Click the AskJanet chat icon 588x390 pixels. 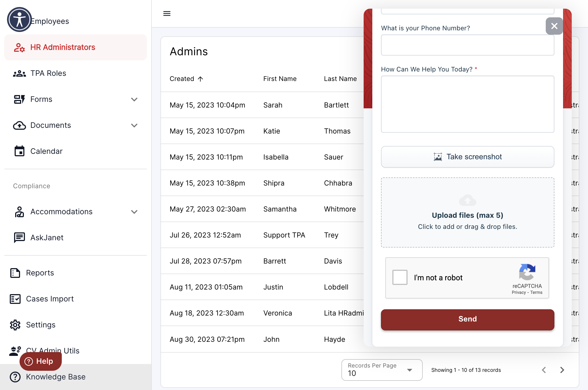point(19,238)
